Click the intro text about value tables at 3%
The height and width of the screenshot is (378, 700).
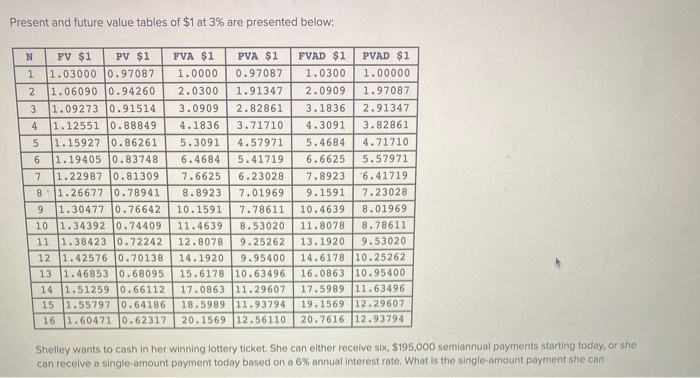(x=172, y=22)
